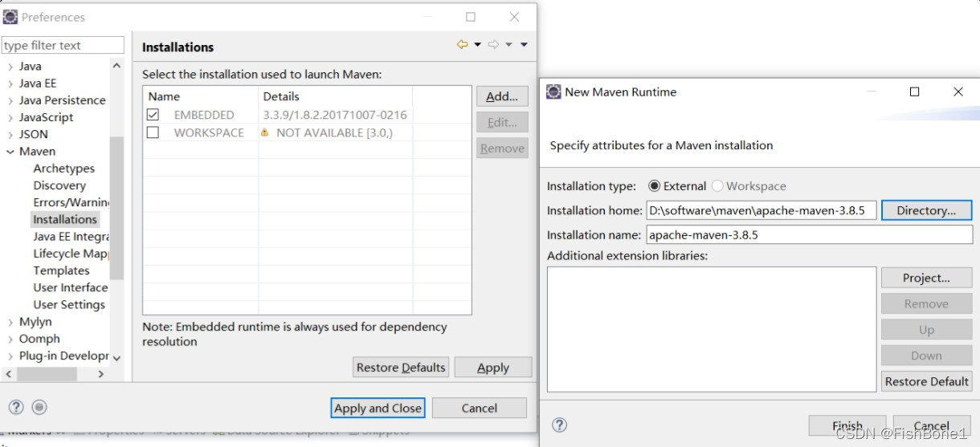Expand the JavaScript tree node

click(10, 117)
